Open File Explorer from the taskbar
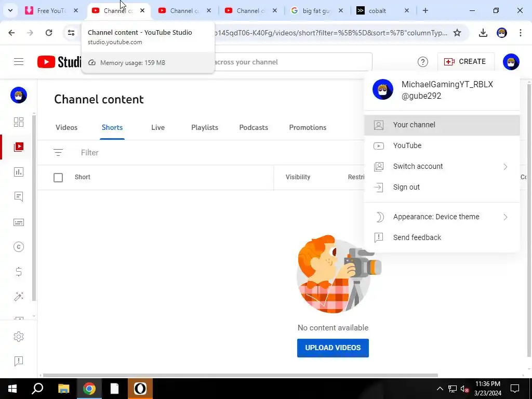This screenshot has width=532, height=399. click(63, 389)
